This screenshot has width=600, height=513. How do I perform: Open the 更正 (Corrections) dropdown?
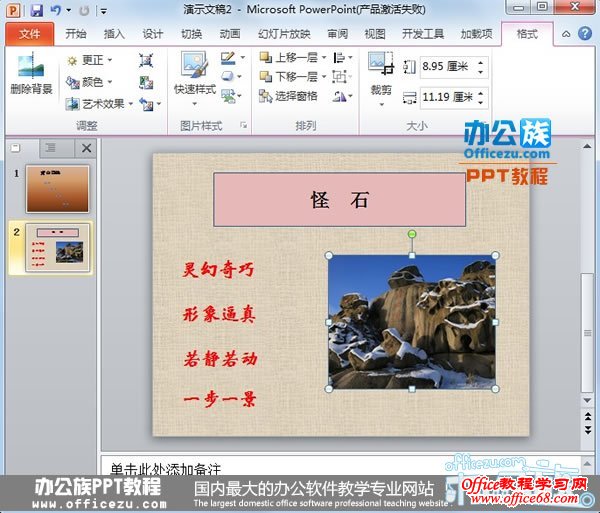point(90,60)
